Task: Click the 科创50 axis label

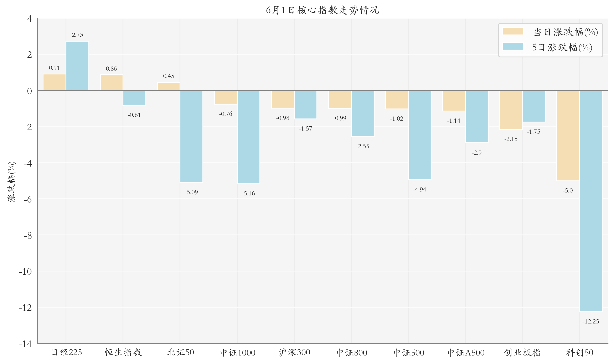Action: [x=579, y=353]
